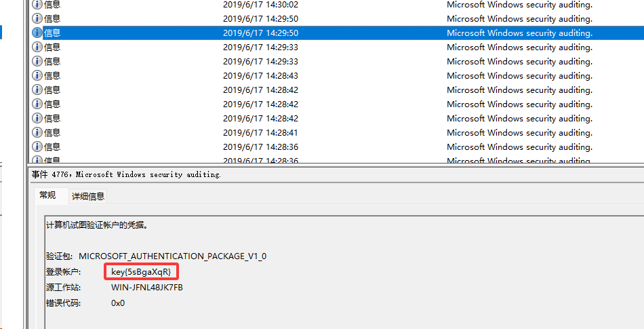Click the MICROSOFT_AUTHENTICATION_PACKAGE_V1_0 text

click(x=173, y=256)
